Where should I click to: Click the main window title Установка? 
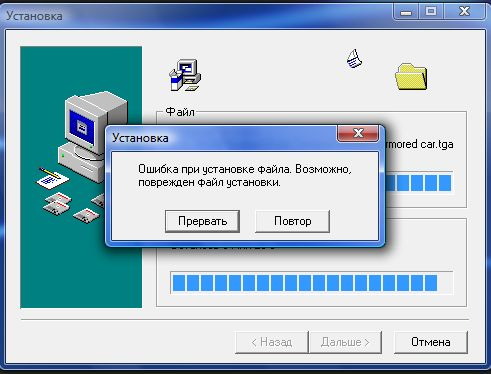point(34,16)
